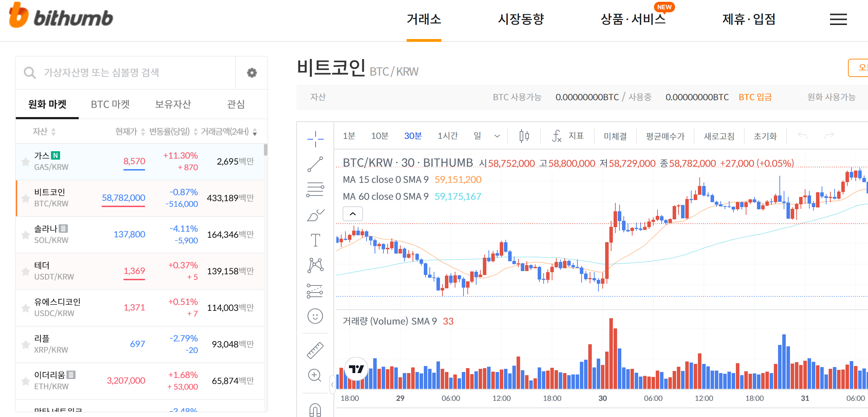The width and height of the screenshot is (868, 417).
Task: Open the chart interval dropdown
Action: 497,136
